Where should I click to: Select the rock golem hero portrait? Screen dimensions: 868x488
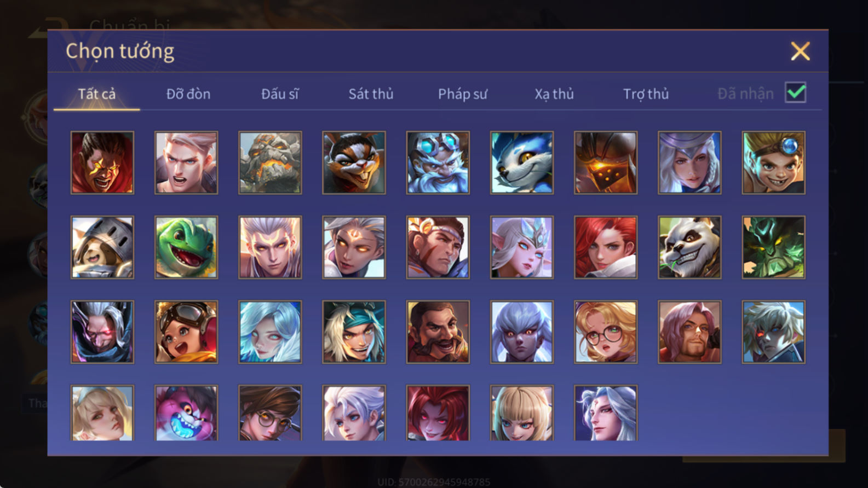pos(270,162)
